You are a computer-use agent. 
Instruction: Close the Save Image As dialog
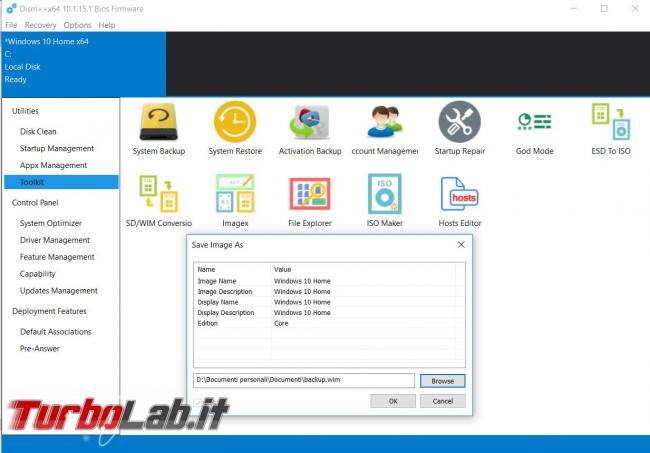pyautogui.click(x=461, y=245)
